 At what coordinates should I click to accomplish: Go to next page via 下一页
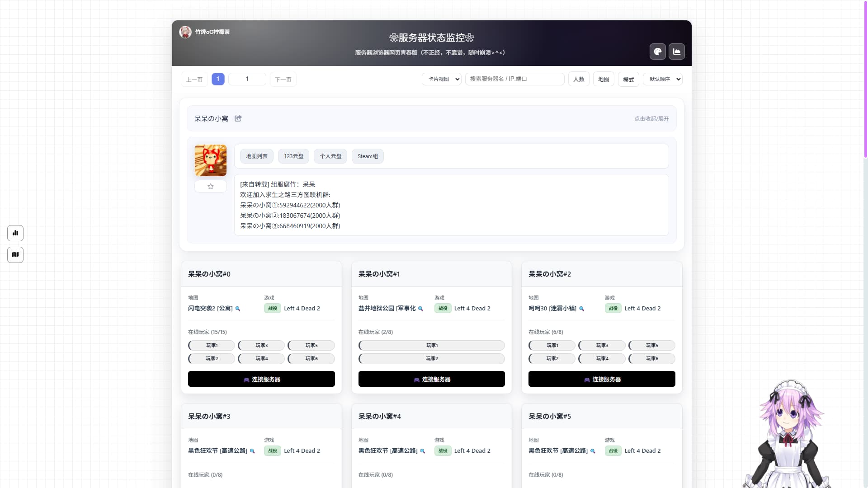tap(283, 79)
